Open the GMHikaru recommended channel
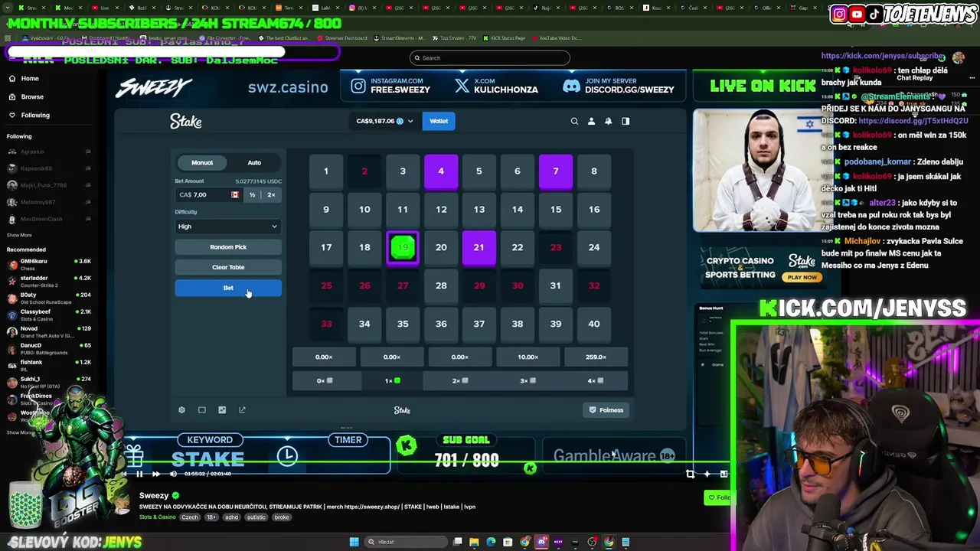 coord(49,264)
